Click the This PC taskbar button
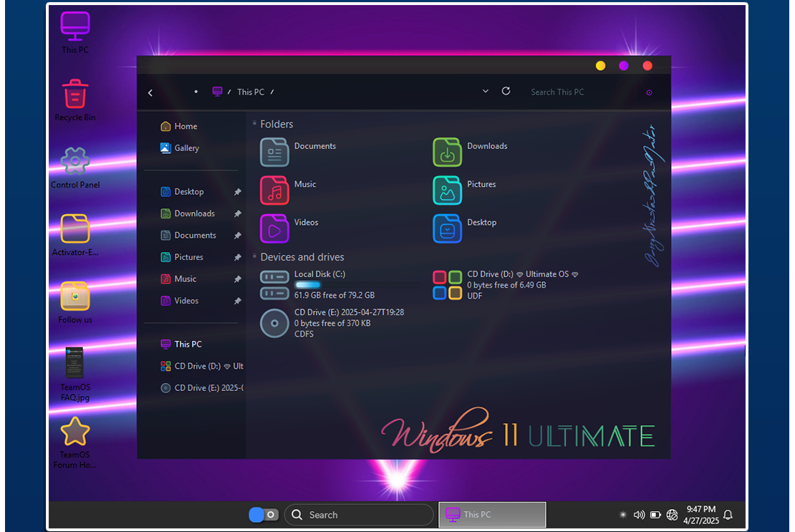795x532 pixels. point(492,515)
